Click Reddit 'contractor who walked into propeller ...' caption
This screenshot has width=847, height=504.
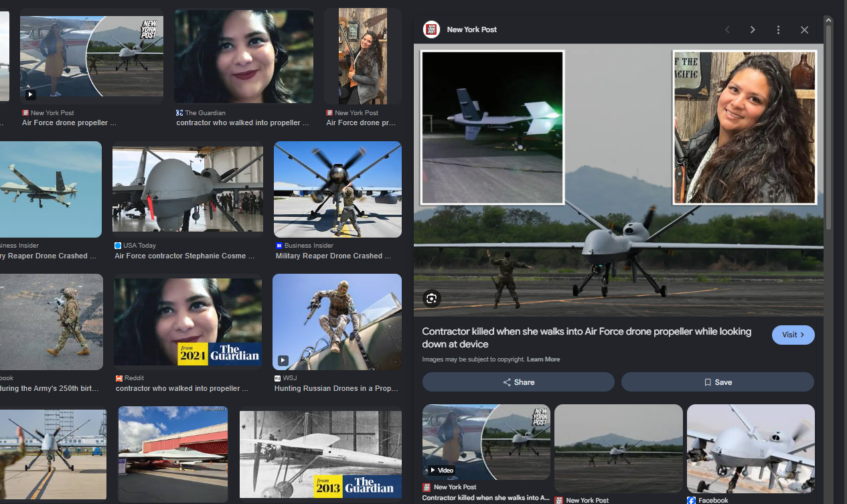[182, 388]
